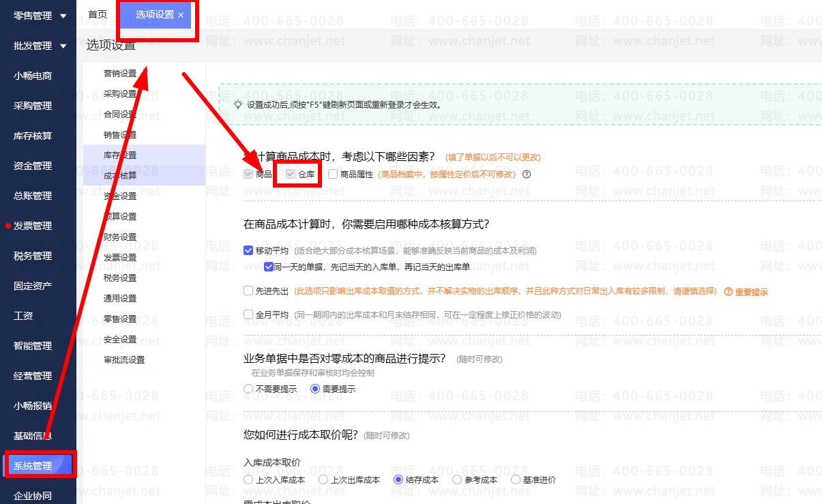Switch to the 首页 tab

98,14
